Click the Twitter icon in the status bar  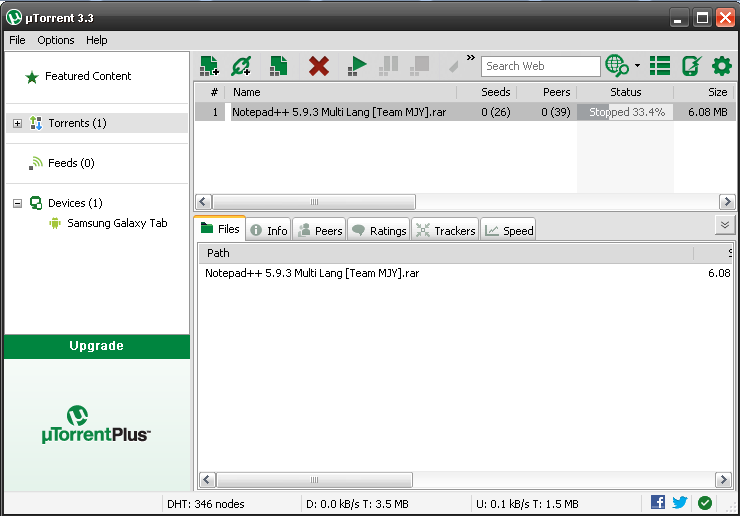click(680, 502)
